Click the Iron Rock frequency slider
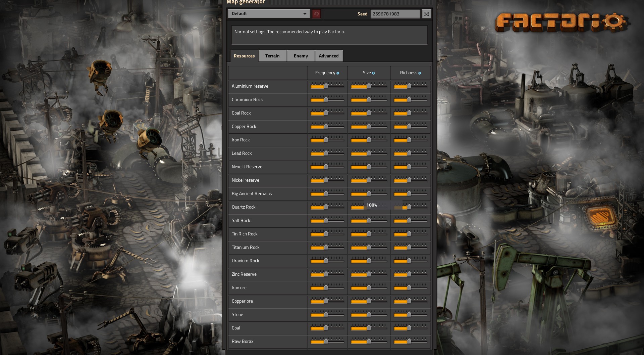644x355 pixels. click(x=327, y=140)
